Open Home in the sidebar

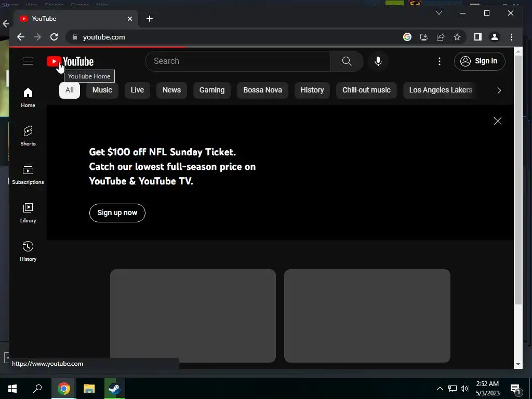pos(28,98)
